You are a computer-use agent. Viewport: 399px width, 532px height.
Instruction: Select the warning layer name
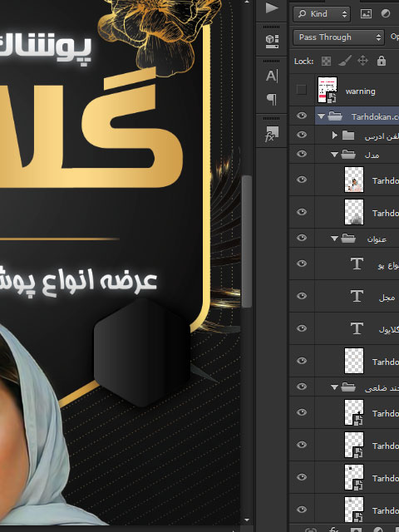pyautogui.click(x=360, y=91)
